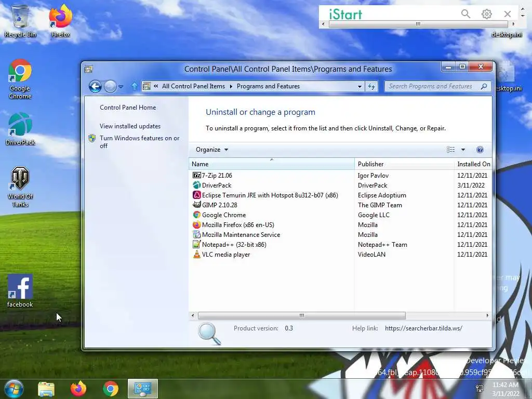532x399 pixels.
Task: Click the 7-Zip icon in the list
Action: 197,176
